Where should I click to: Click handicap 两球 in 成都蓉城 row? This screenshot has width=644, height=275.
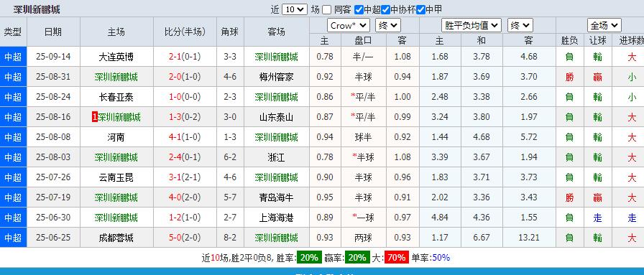coord(363,238)
